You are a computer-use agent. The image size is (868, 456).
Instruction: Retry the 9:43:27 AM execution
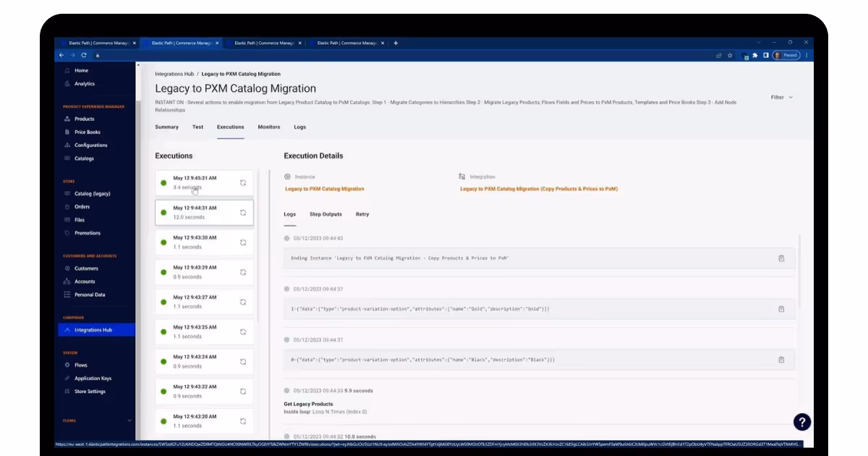[x=243, y=302]
